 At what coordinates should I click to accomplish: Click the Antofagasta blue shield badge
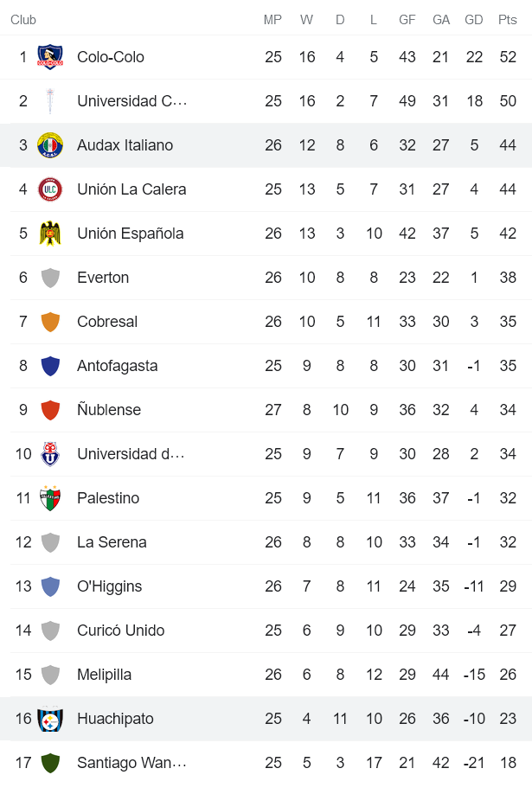tap(48, 365)
